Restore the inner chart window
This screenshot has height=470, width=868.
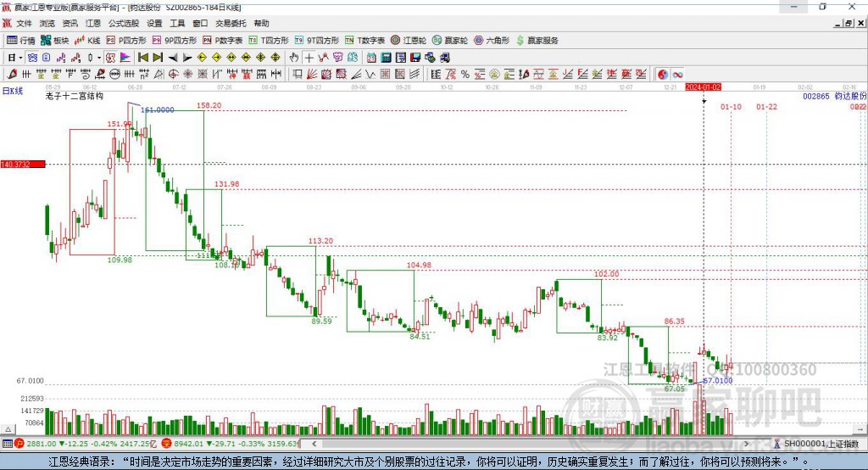849,23
